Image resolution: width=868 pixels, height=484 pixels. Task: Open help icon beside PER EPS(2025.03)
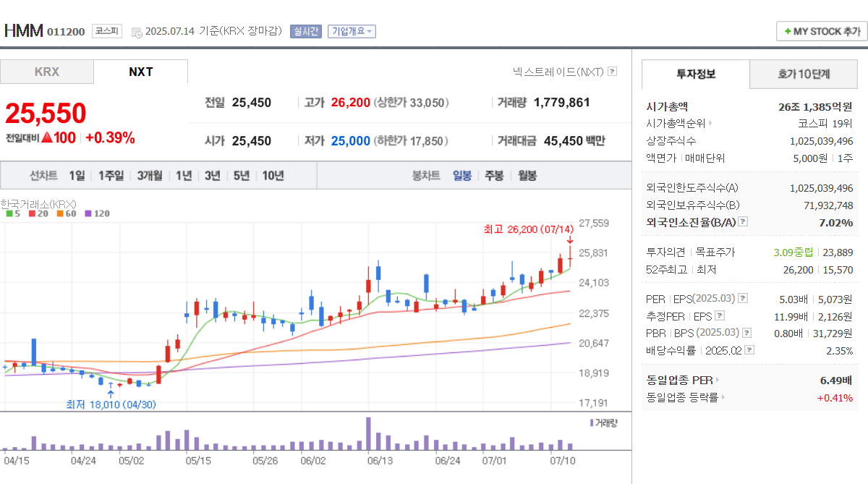[743, 298]
